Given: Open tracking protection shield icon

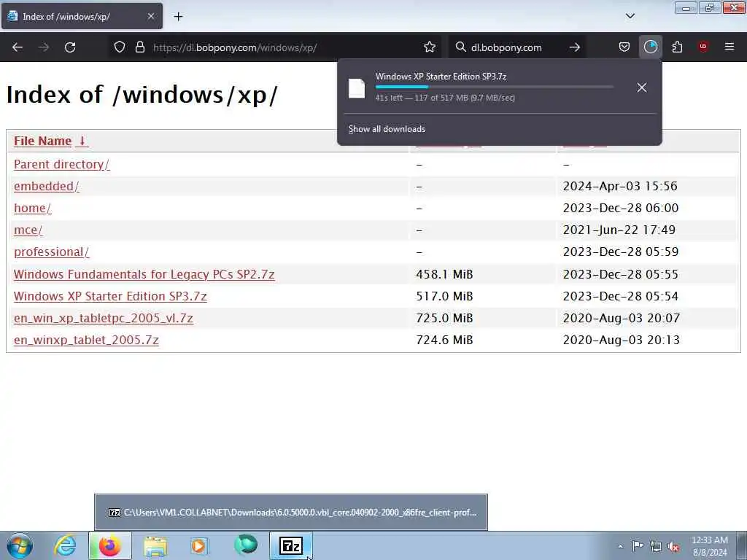Looking at the screenshot, I should [120, 47].
